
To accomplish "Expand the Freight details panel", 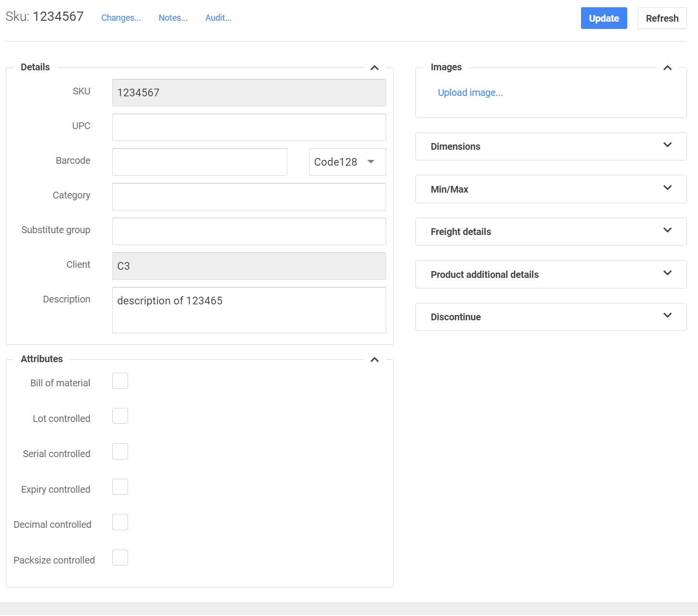I will [667, 230].
